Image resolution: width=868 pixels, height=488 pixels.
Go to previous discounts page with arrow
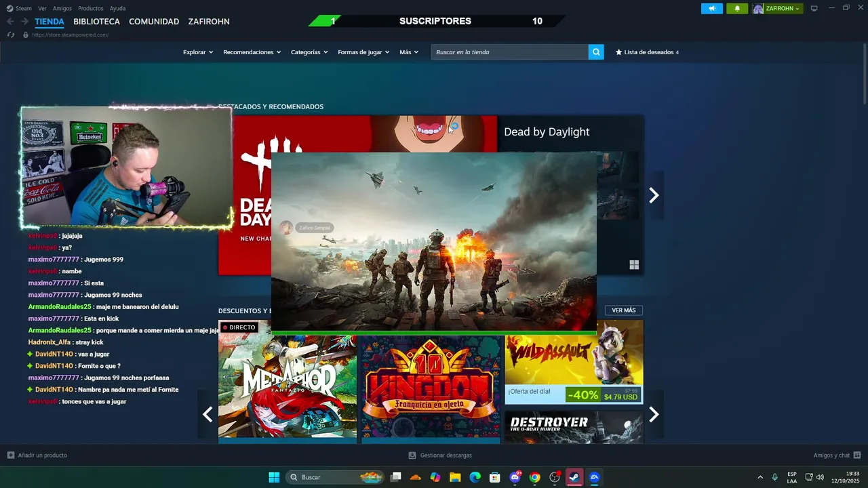[x=208, y=414]
